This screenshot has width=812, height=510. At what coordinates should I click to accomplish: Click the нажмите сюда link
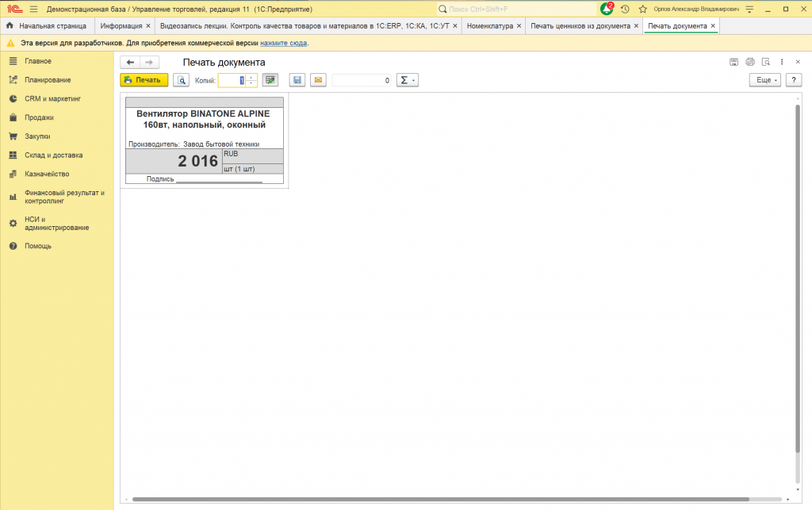[283, 43]
